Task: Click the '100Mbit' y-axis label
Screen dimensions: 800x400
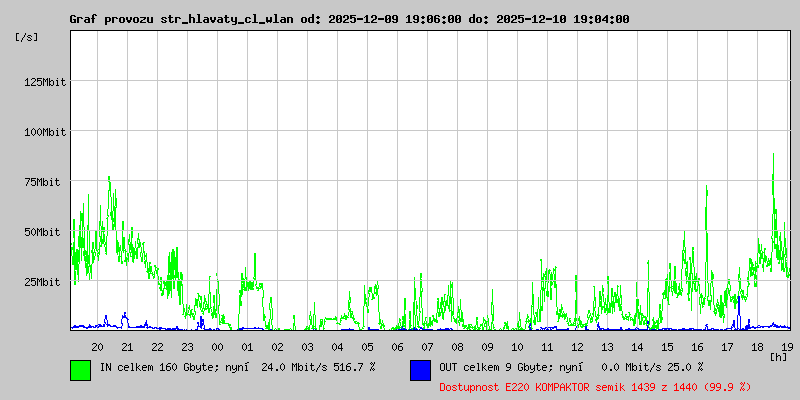Action: (45, 132)
